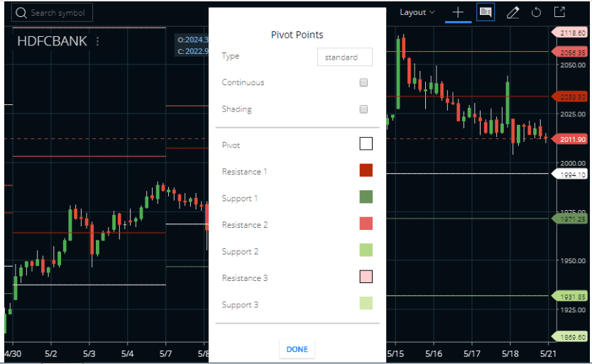Open the Type standard dropdown
The width and height of the screenshot is (592, 364).
coord(345,57)
